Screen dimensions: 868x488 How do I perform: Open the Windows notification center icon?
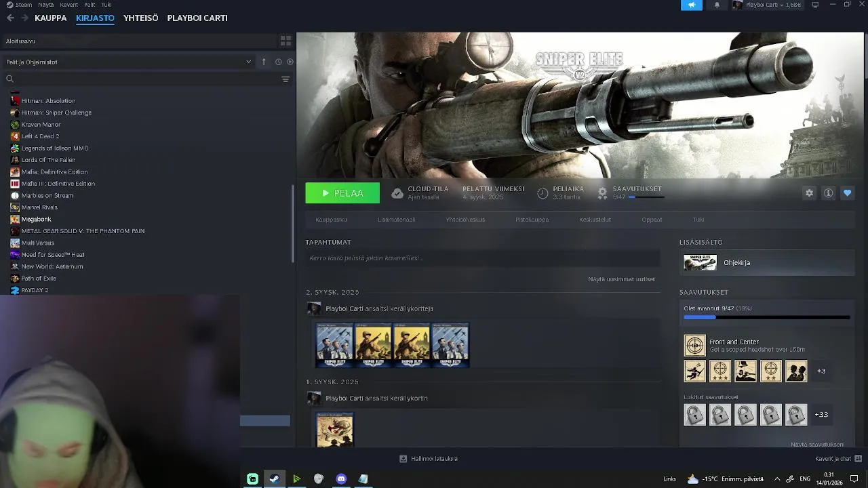point(854,479)
